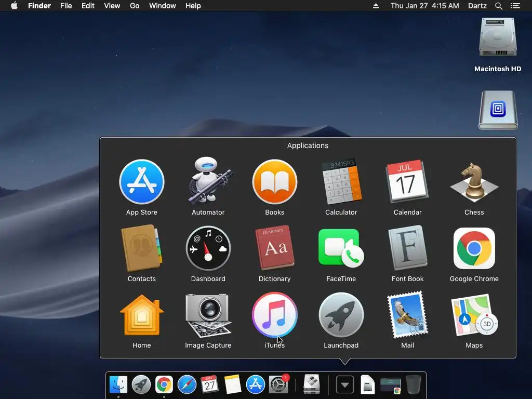
Task: Open the Dartz user menu
Action: tap(477, 6)
